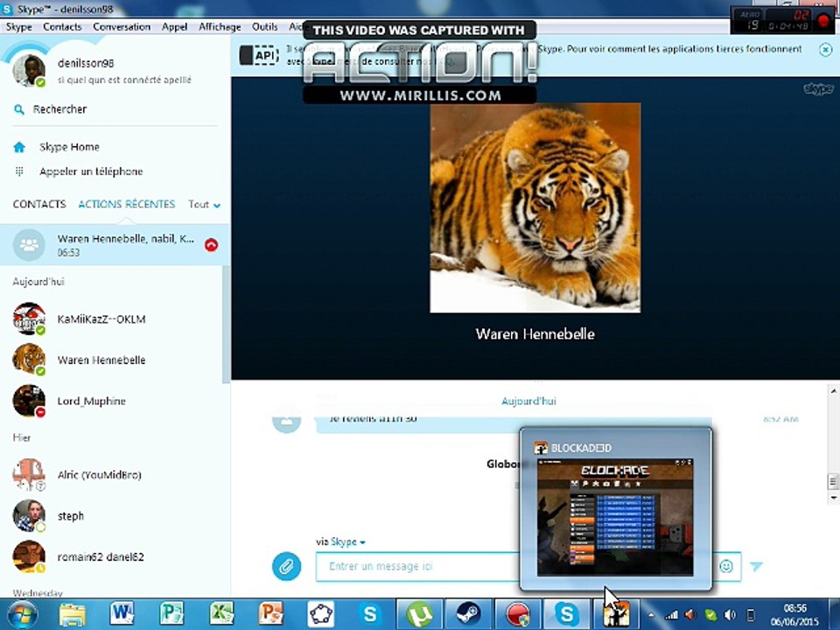840x630 pixels.
Task: Open the emoticon smiley picker
Action: [726, 566]
